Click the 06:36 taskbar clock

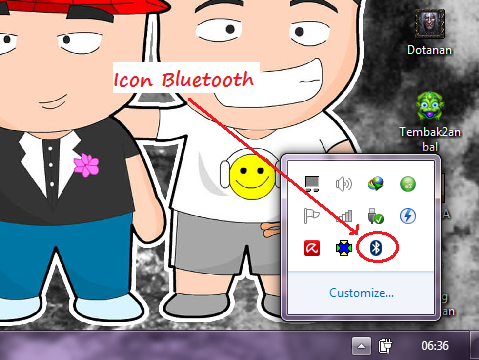click(435, 346)
